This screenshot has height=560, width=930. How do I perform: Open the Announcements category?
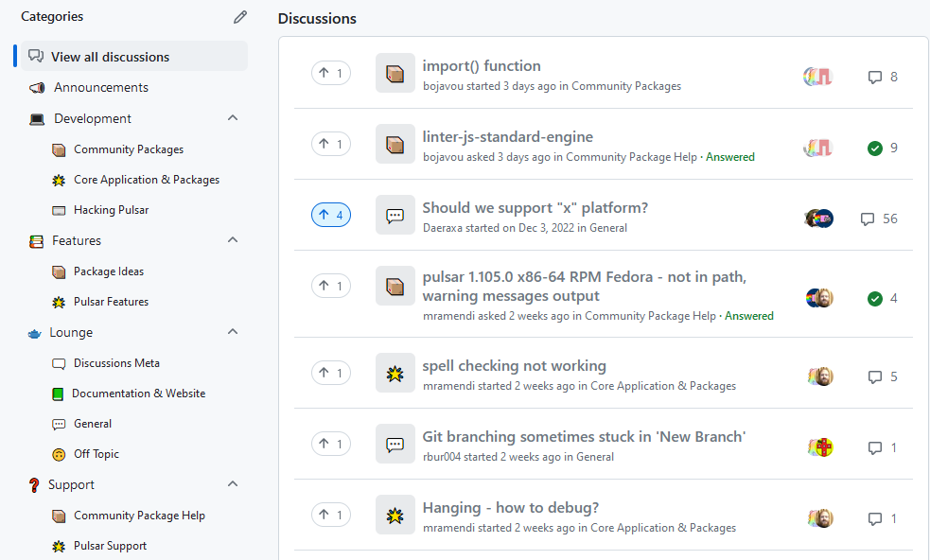tap(101, 87)
